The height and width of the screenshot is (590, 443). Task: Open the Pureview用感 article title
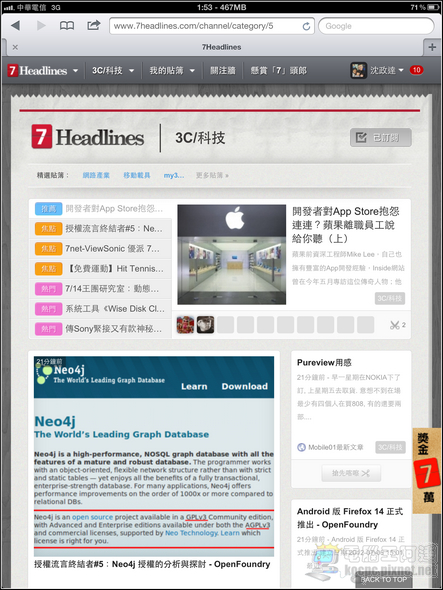[324, 362]
